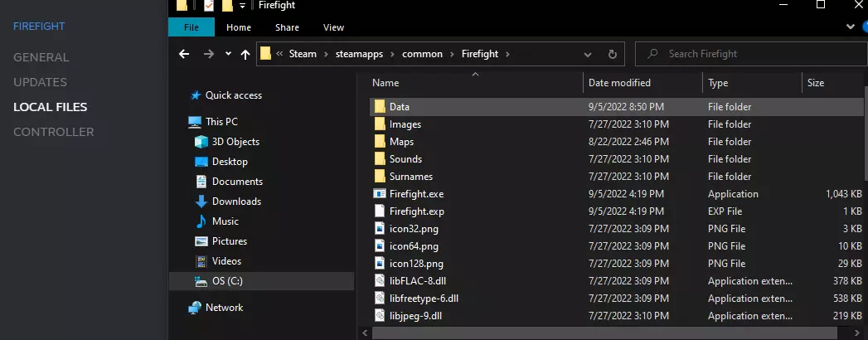Select the libfreetype-6.dll file icon

(379, 299)
